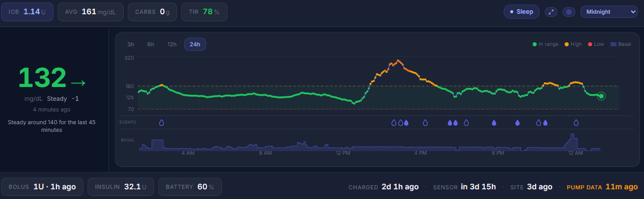The height and width of the screenshot is (199, 644).
Task: Click the IOB 1.14 U stat pill
Action: (27, 12)
